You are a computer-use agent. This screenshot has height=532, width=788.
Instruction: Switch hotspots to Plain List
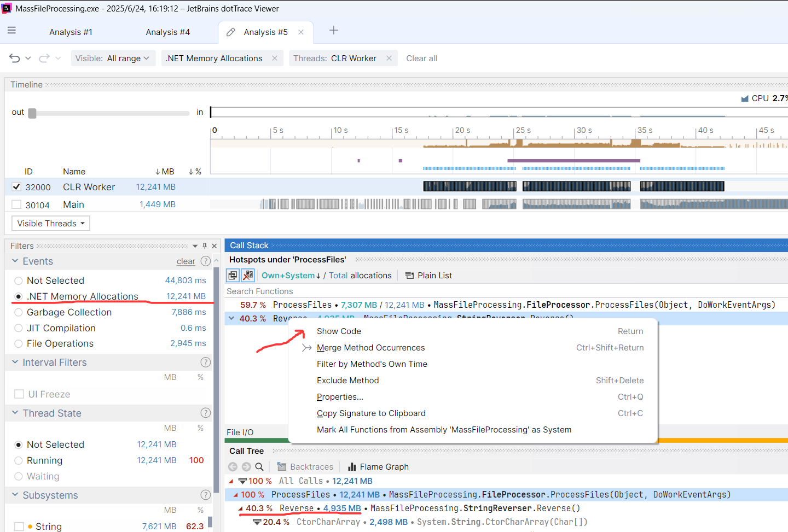(x=428, y=276)
